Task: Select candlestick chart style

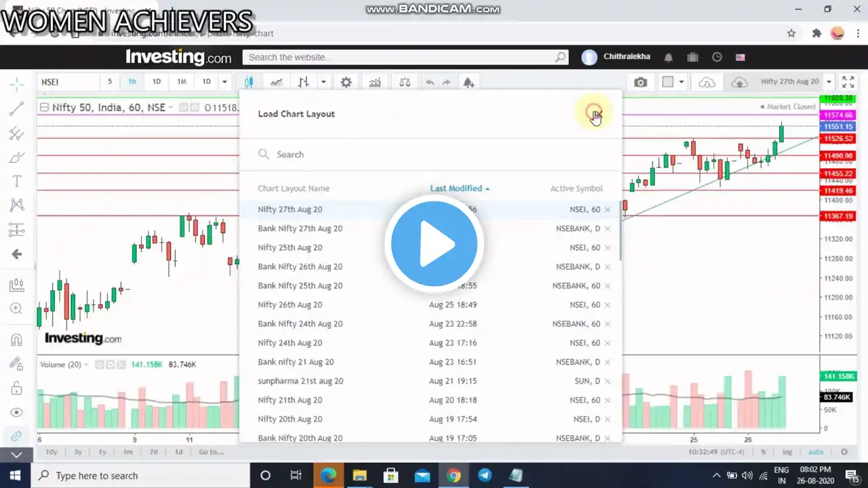Action: [249, 82]
